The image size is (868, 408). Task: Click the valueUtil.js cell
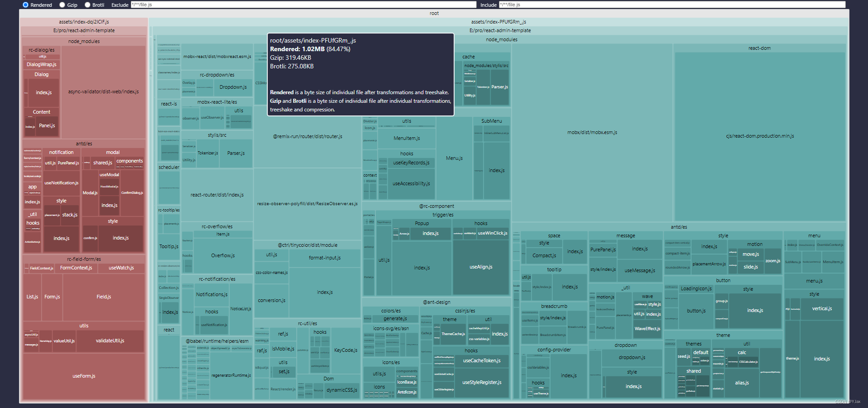[x=64, y=341]
